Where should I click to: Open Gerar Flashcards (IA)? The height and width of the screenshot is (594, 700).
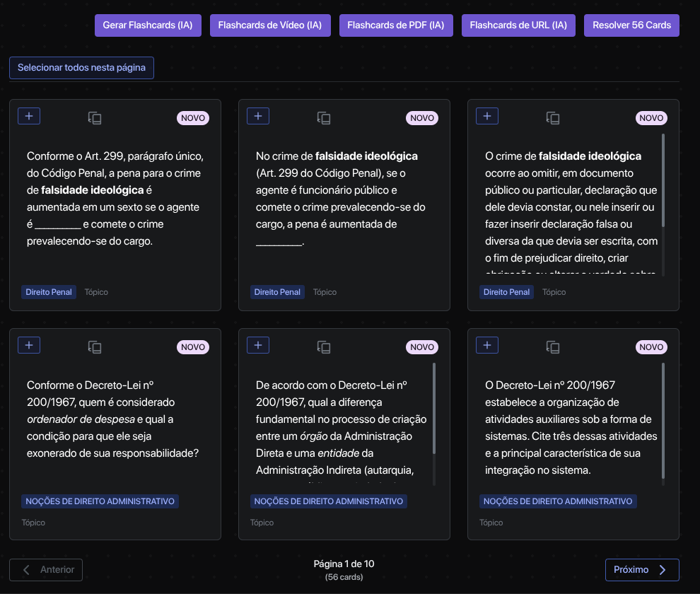[148, 25]
